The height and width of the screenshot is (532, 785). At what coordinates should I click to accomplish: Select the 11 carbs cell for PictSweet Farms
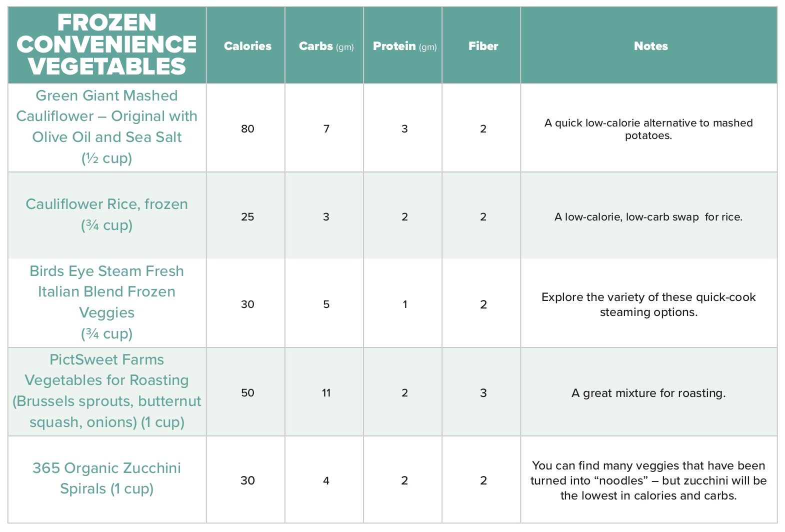click(326, 392)
